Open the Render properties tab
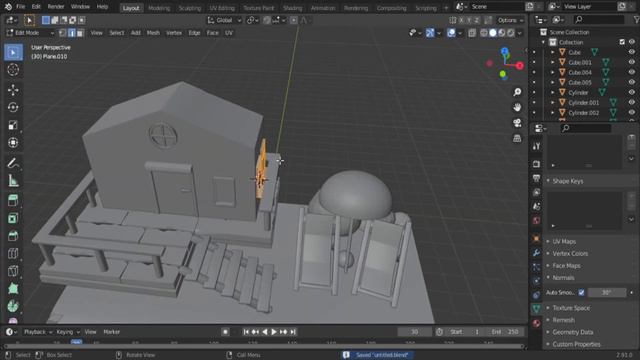Image resolution: width=640 pixels, height=360 pixels. coord(536,164)
